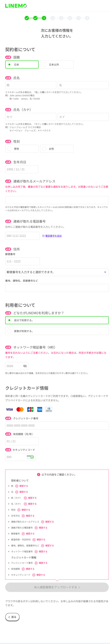This screenshot has height=644, width=110.
Task: Click the plus icon beside 電話番号を追加
Action: click(43, 236)
